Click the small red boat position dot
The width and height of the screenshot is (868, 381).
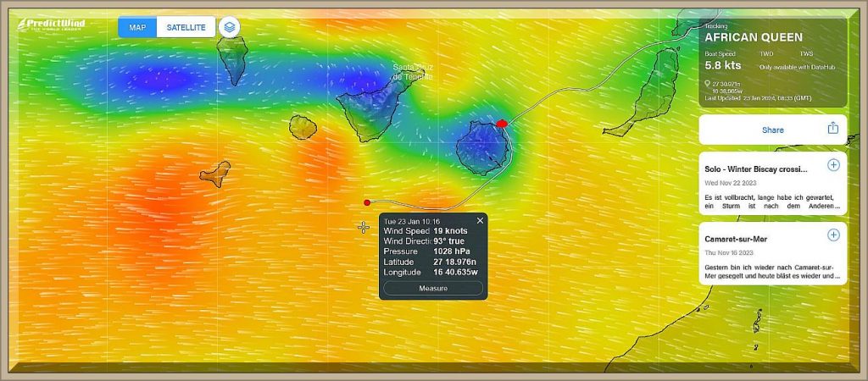pyautogui.click(x=366, y=202)
